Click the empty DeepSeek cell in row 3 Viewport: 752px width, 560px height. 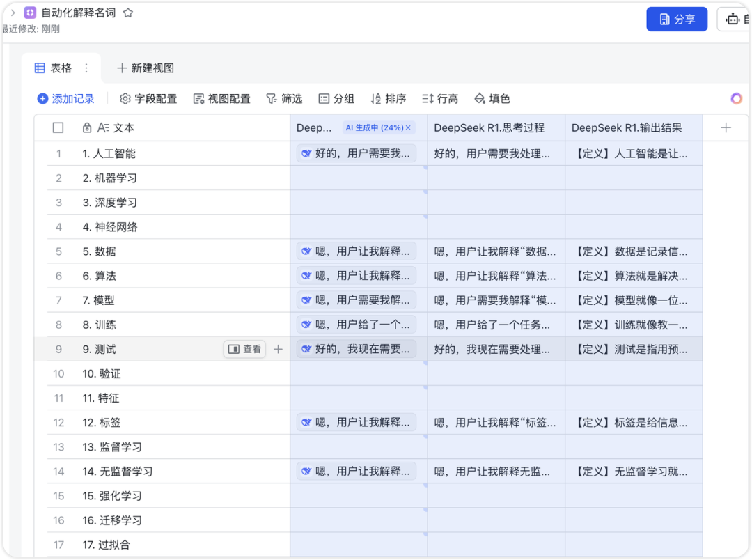359,203
